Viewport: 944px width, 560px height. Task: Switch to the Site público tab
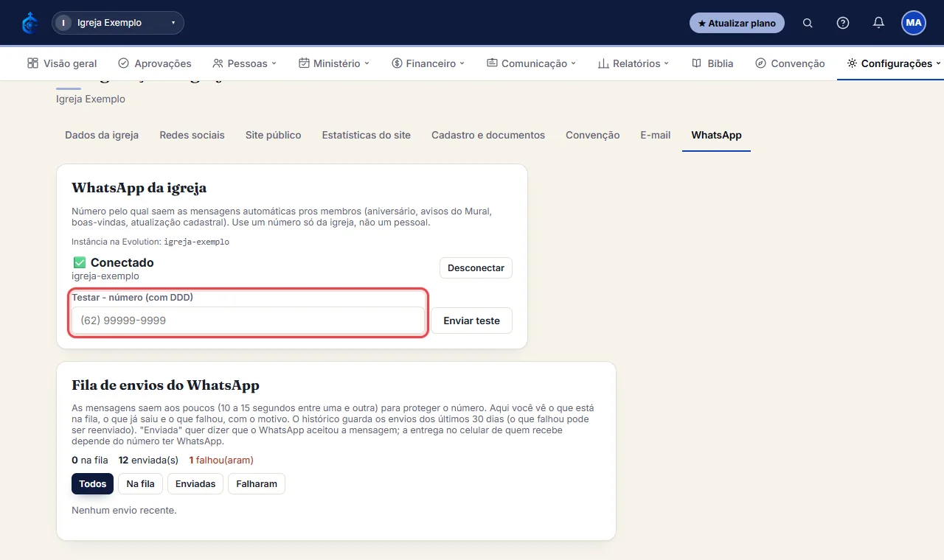click(273, 135)
